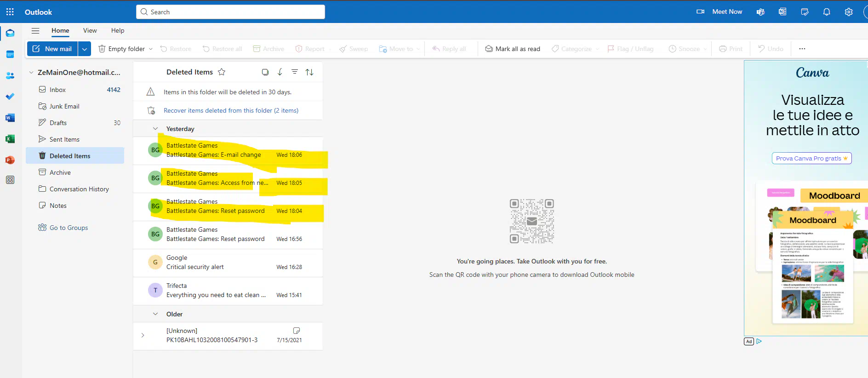The width and height of the screenshot is (868, 378).
Task: Open the Filter icon in message list
Action: [x=295, y=72]
